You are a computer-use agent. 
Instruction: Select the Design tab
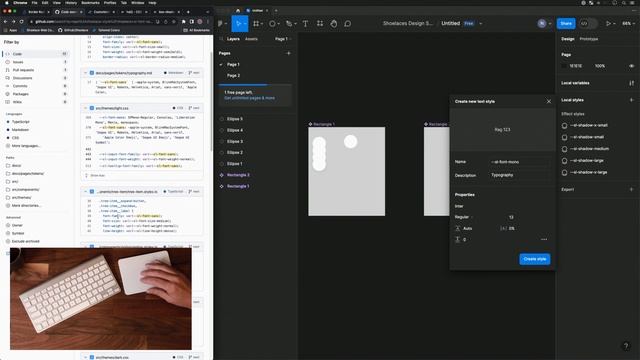[567, 39]
